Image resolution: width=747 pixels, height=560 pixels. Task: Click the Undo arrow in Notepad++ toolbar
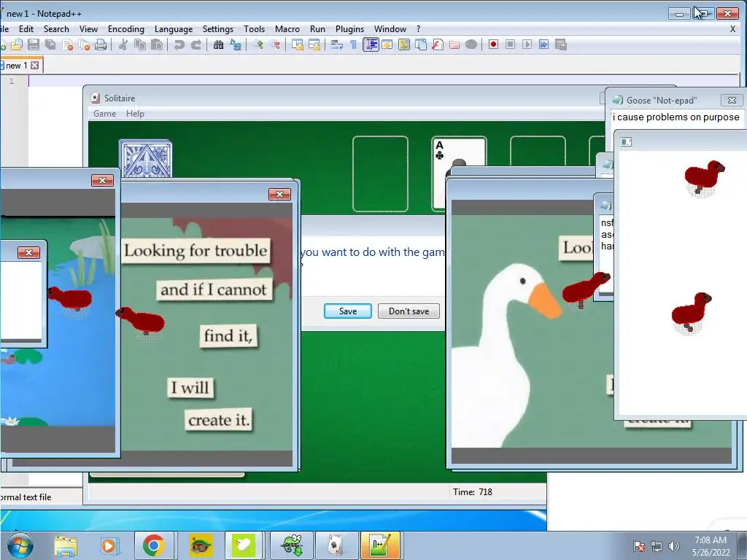click(179, 44)
